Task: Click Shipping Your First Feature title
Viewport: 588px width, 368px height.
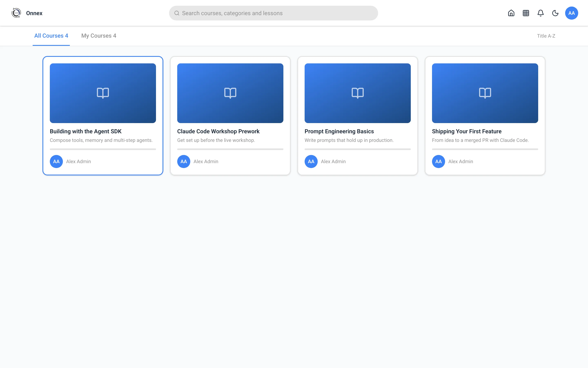Action: 467,131
